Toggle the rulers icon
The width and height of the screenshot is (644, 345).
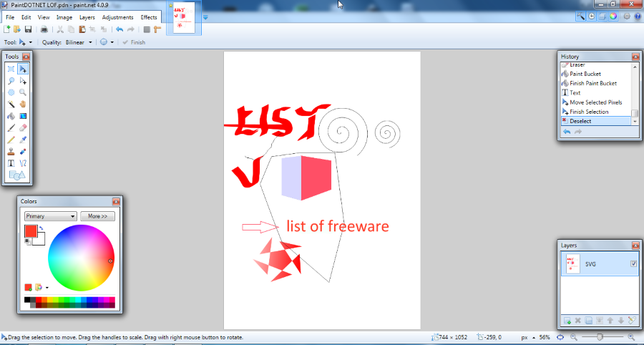click(x=157, y=29)
